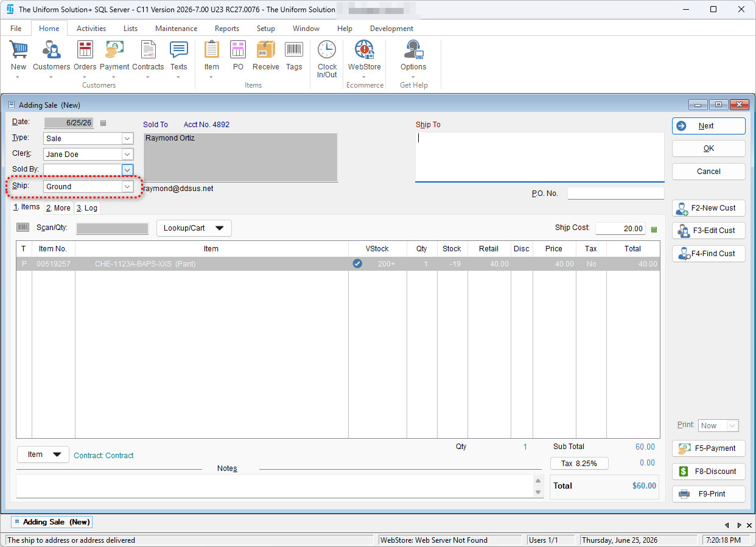Open the PO ribbon icon
756x547 pixels.
(x=238, y=50)
